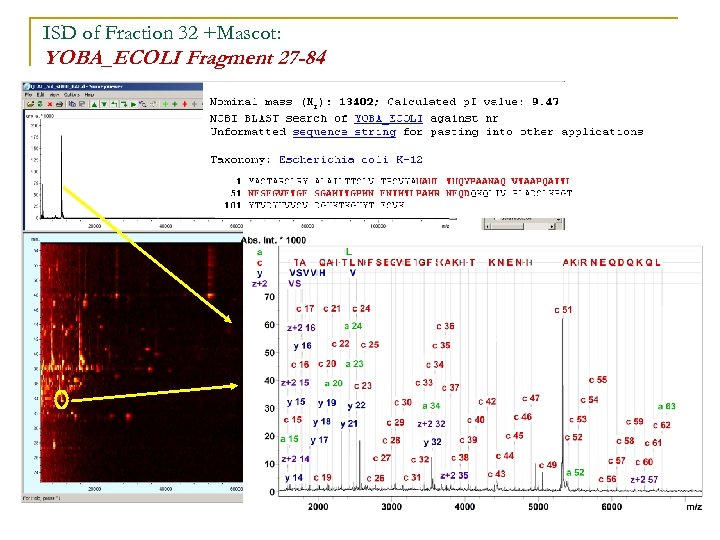Click the red plus toolbar icon
Screen dimensions: 720x540
point(185,104)
